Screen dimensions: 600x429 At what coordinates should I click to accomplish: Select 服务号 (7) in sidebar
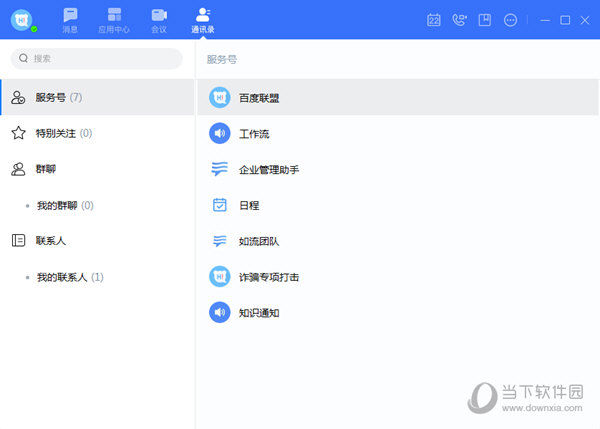pos(97,97)
